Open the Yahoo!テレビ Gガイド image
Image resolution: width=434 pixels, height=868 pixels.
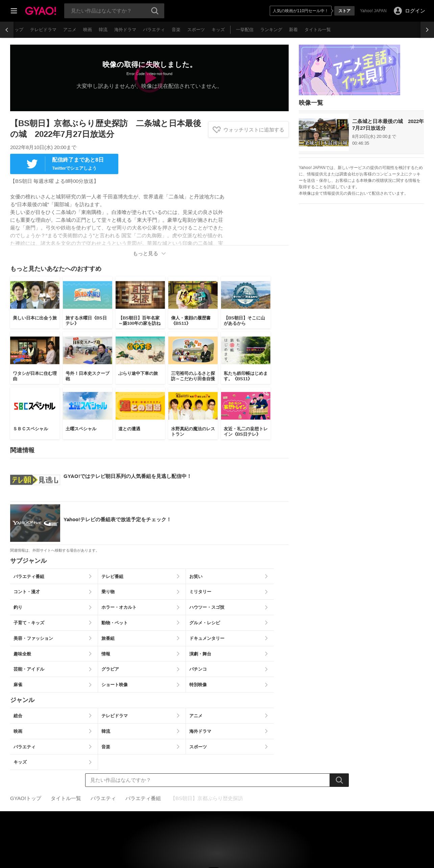(35, 523)
